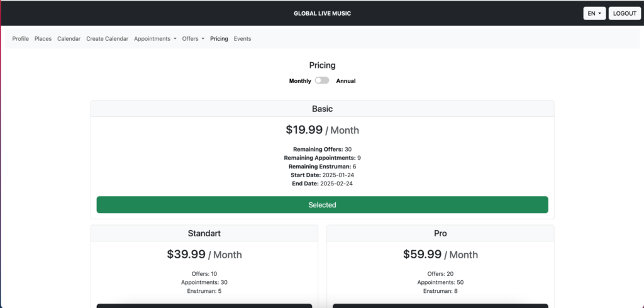Click the Global Live Music site title
Image resolution: width=644 pixels, height=308 pixels.
click(322, 13)
